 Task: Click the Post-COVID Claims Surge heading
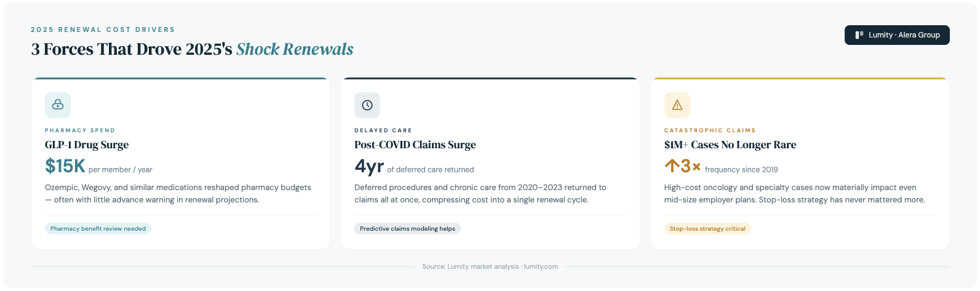tap(415, 145)
